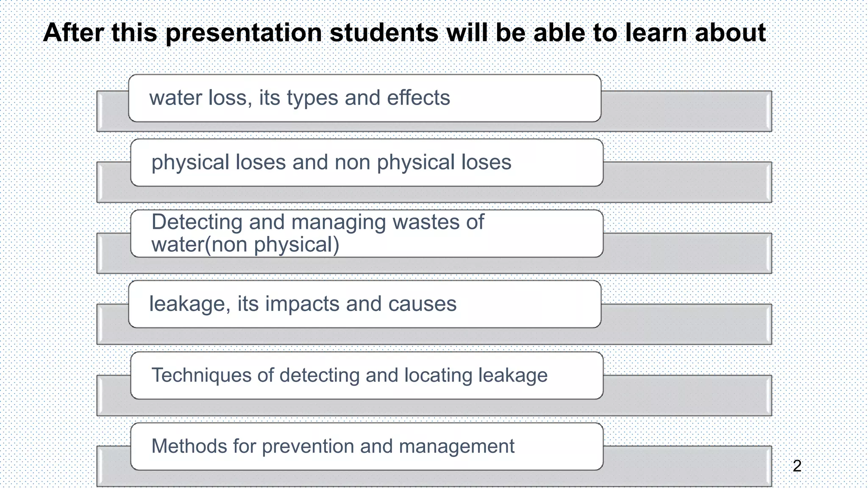Click the slide title about students learning
Viewport: 868px width, 488px height.
[404, 33]
